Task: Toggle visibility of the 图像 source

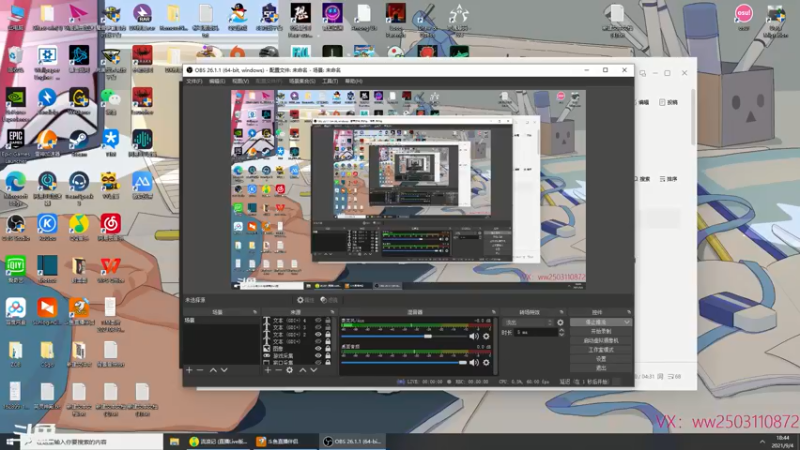Action: 318,348
